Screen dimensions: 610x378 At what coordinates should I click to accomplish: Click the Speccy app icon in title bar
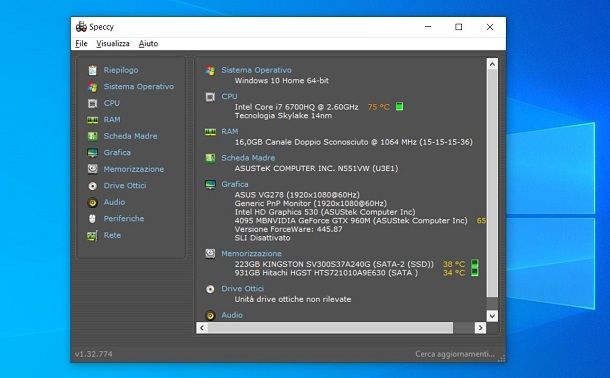tap(81, 27)
